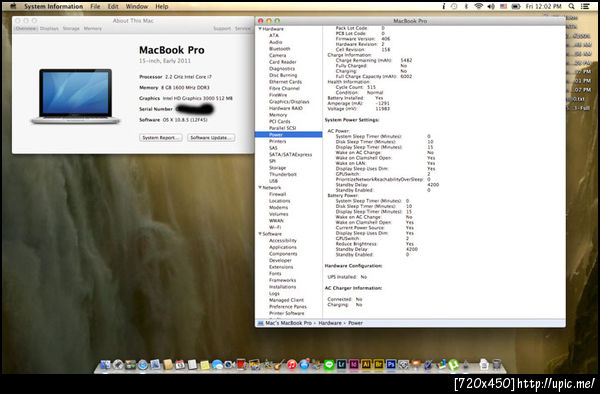Collapse the Hardware section triangle
This screenshot has height=394, width=600.
point(260,29)
